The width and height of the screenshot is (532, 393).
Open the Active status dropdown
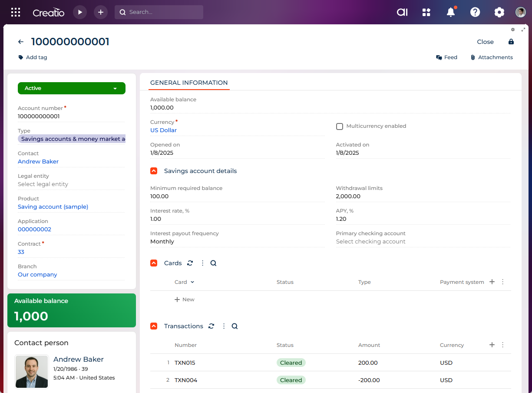[x=72, y=88]
